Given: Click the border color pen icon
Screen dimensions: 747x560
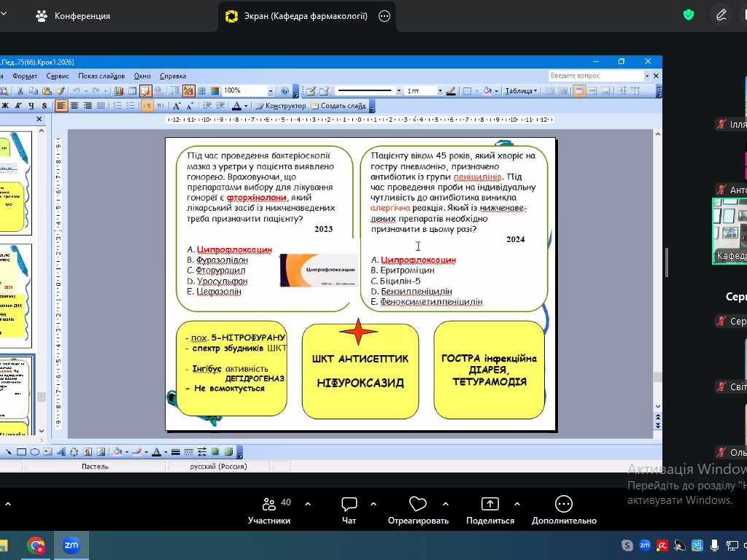Looking at the screenshot, I should click(451, 91).
